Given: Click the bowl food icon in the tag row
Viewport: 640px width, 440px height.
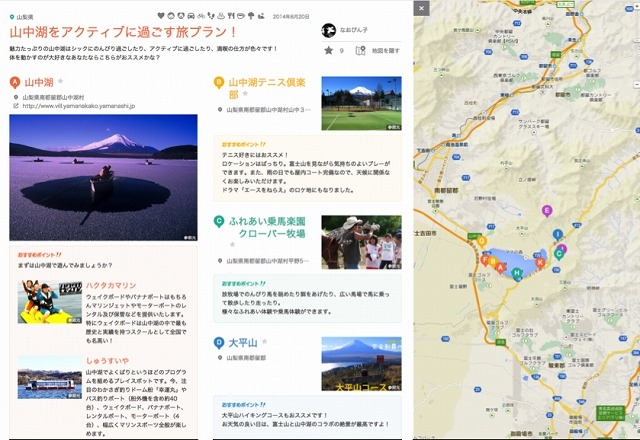Looking at the screenshot, I should pos(241,16).
